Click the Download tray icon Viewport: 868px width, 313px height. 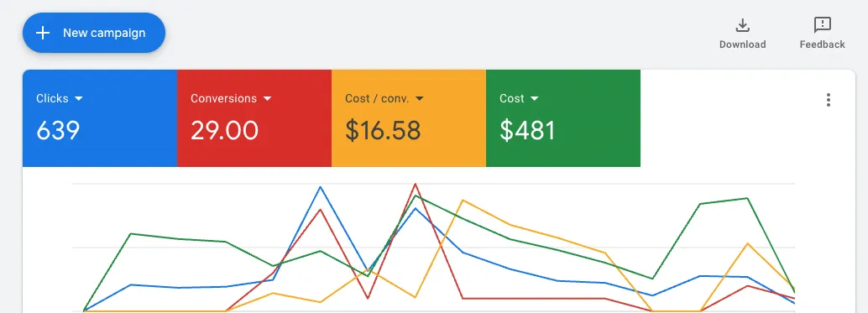[x=742, y=25]
